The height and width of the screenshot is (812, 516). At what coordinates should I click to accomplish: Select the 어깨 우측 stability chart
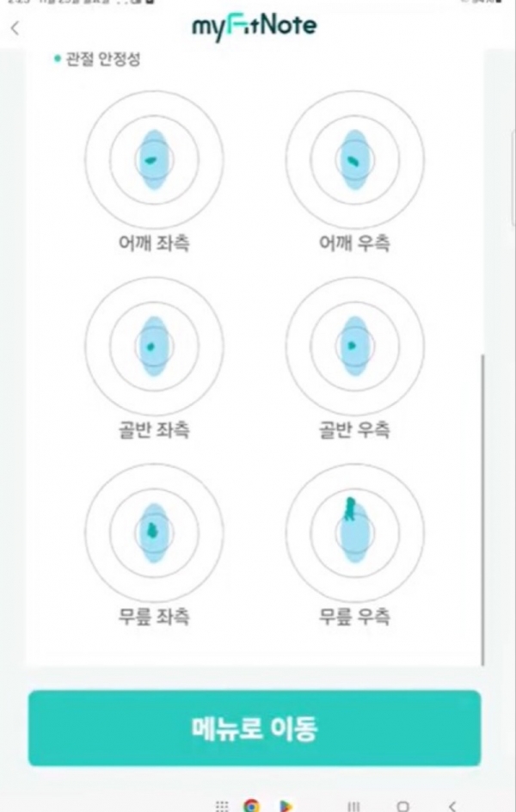point(355,159)
